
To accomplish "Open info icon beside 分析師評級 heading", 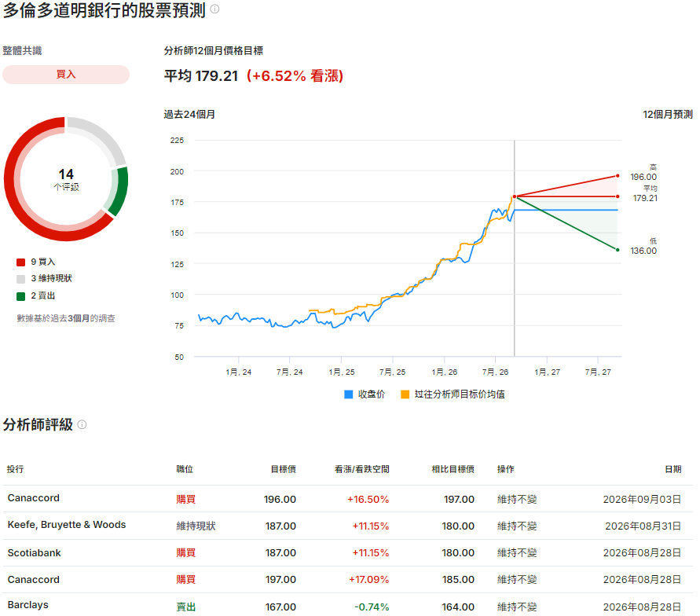I will pyautogui.click(x=82, y=424).
